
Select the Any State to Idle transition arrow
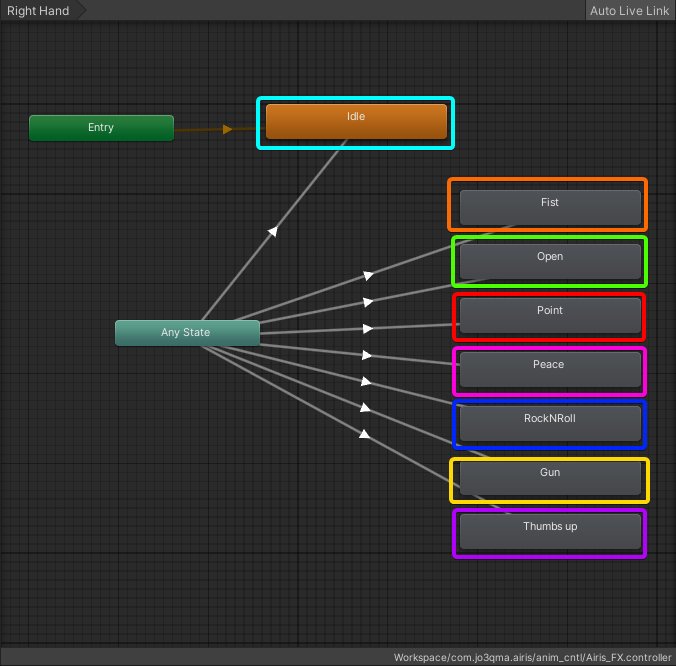click(272, 231)
